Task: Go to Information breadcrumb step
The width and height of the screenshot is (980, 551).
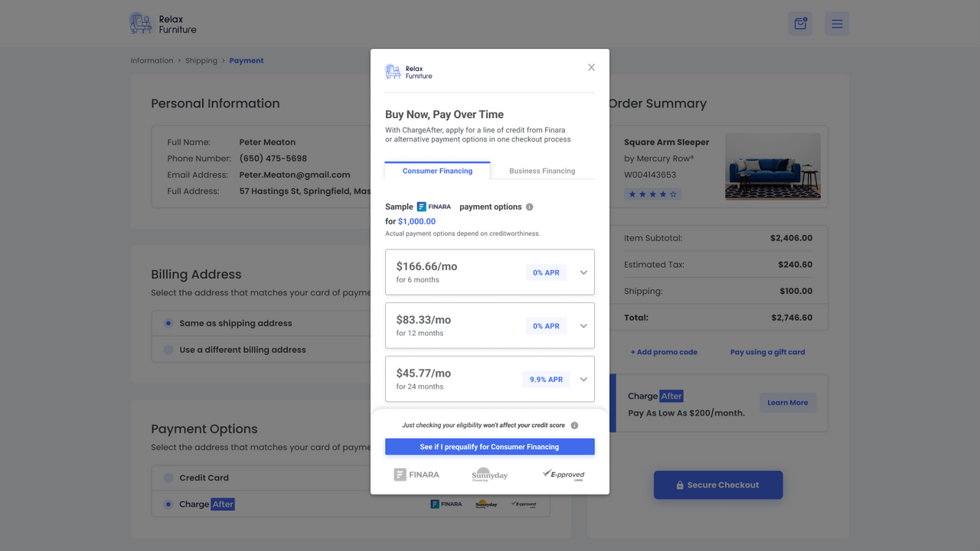Action: [152, 60]
